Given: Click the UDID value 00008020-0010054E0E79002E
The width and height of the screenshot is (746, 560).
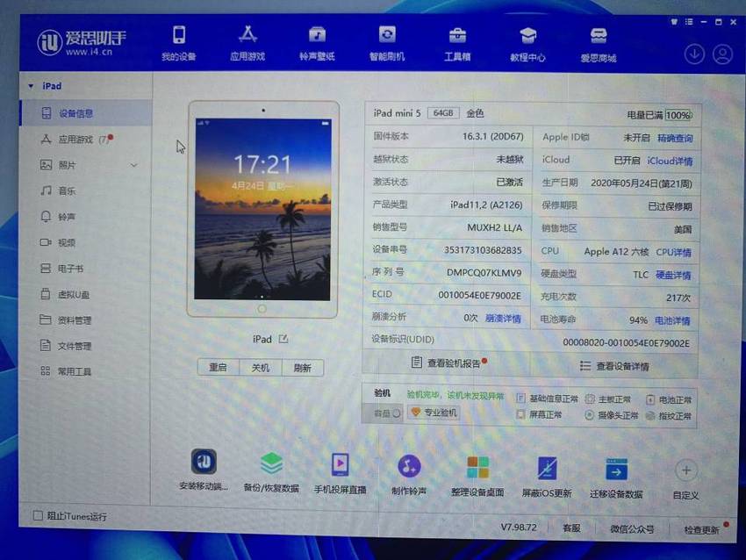Looking at the screenshot, I should point(626,343).
